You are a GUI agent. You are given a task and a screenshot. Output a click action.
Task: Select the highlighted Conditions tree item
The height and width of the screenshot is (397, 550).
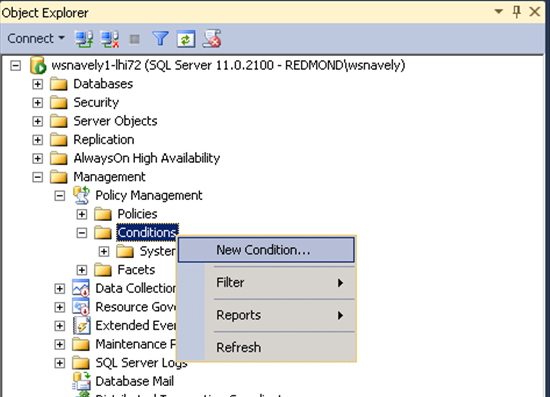[x=147, y=232]
